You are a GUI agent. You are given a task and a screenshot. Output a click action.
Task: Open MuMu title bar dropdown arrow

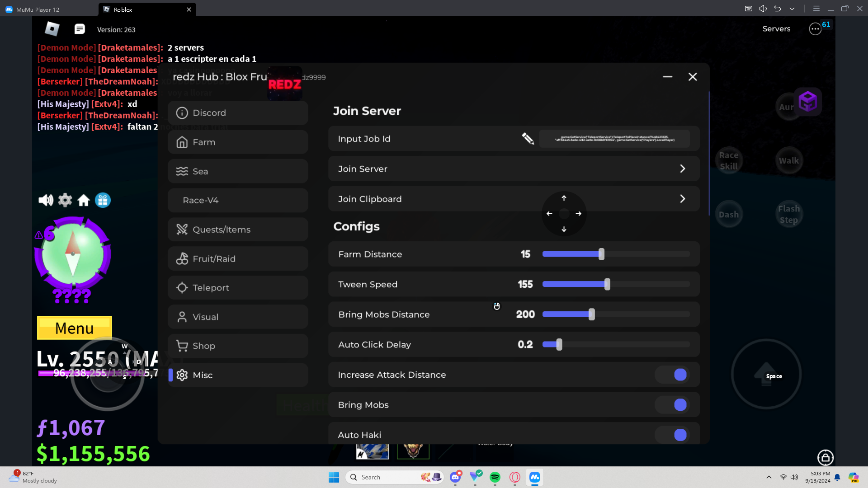792,9
